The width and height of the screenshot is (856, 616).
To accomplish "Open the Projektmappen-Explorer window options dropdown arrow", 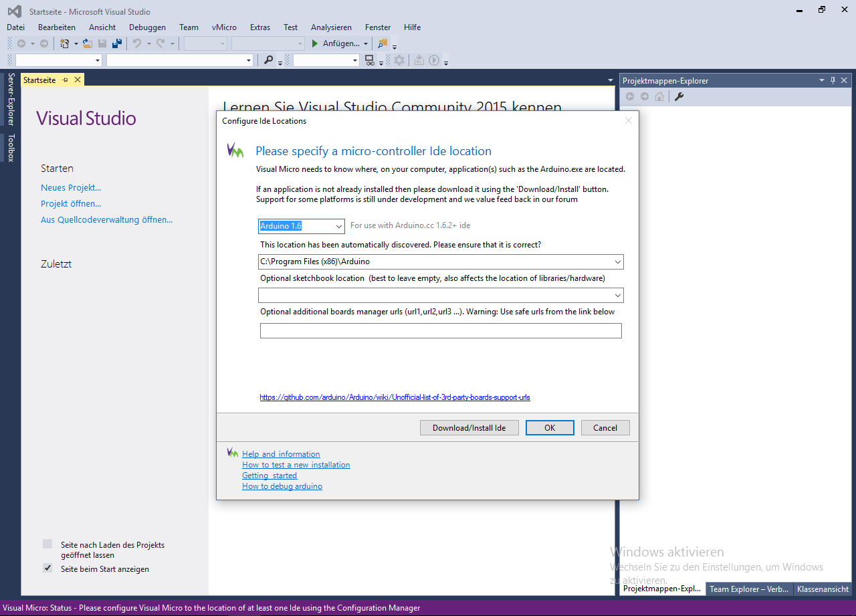I will click(x=822, y=80).
